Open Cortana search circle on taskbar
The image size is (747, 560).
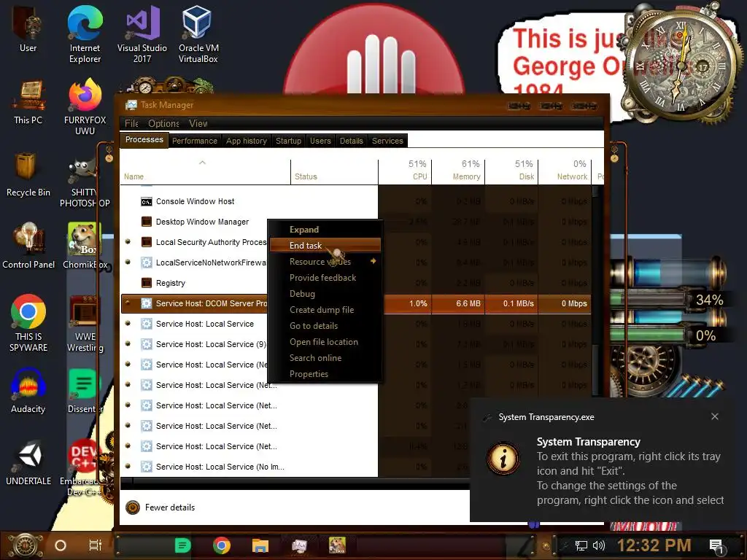click(x=61, y=545)
